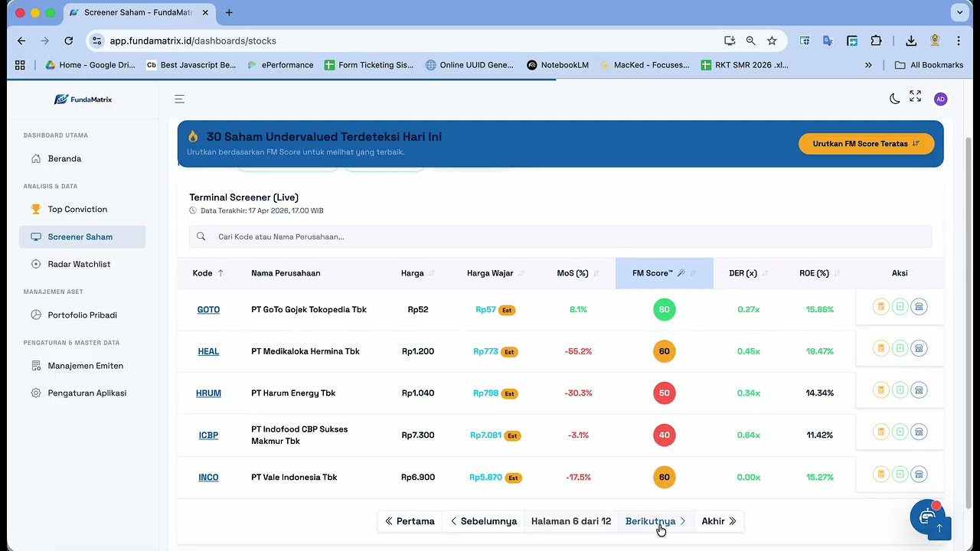Click the Urutkan FM Score Teratas button
Screen dimensions: 980x551
point(866,144)
